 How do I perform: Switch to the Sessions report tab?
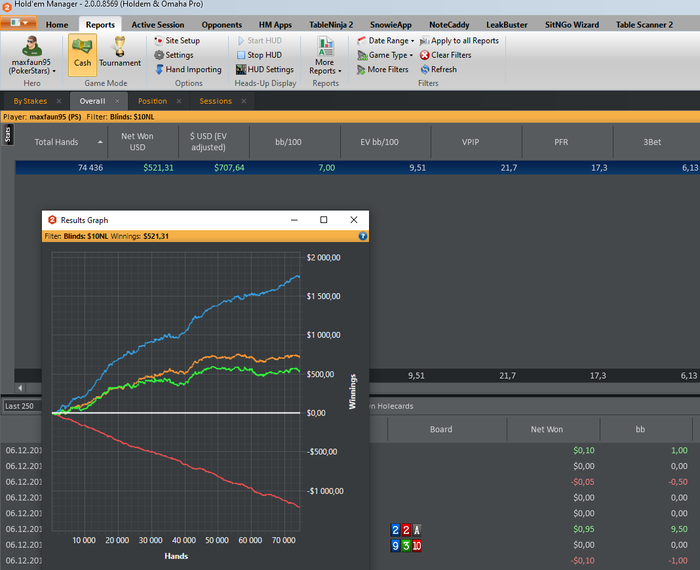[x=216, y=101]
